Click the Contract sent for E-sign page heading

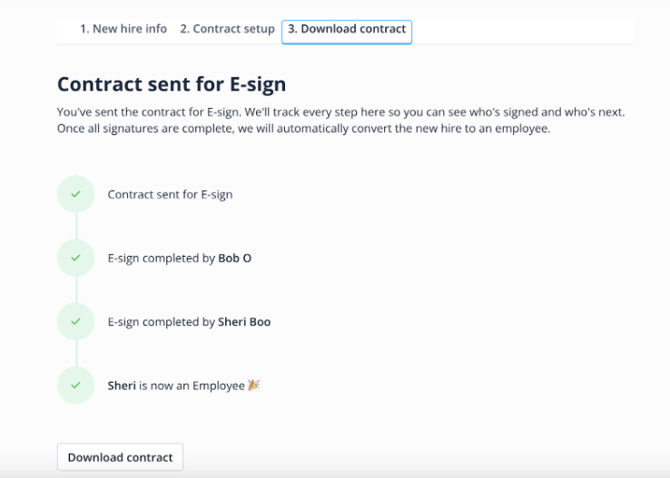coord(171,84)
